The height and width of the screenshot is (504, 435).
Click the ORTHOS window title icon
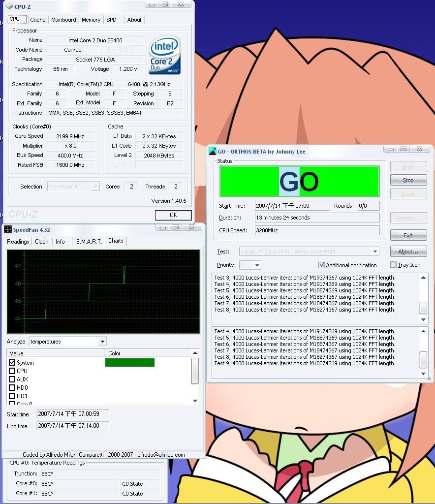(x=213, y=152)
